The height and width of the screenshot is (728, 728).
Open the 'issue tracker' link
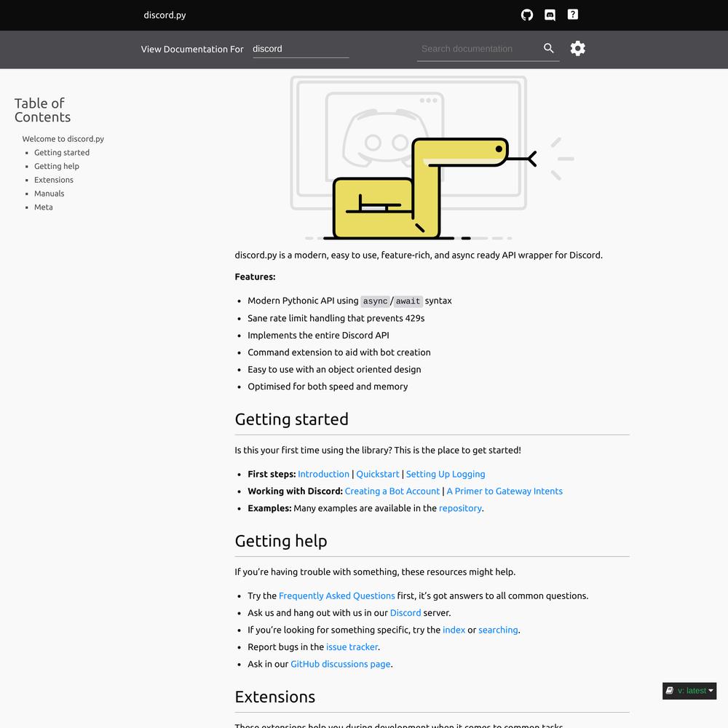352,646
